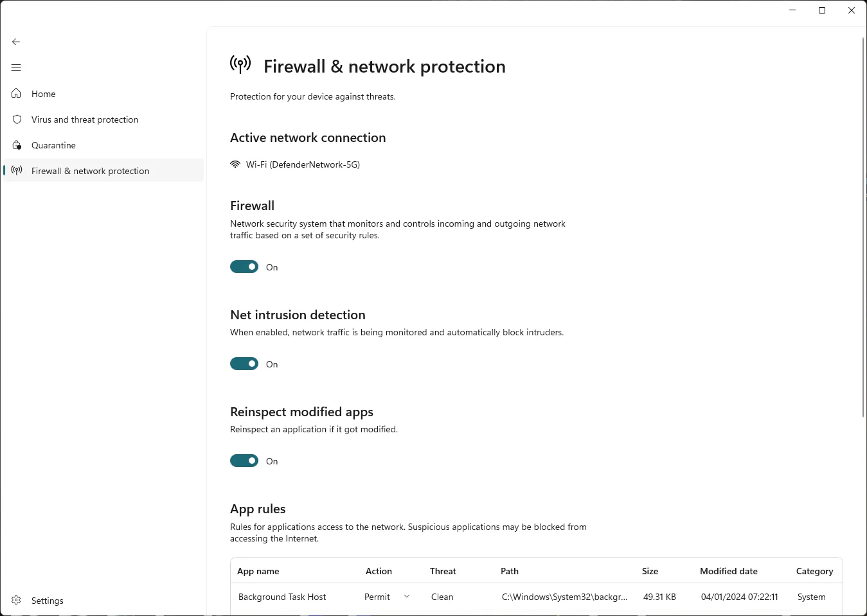
Task: Sort by the Action column header
Action: point(379,571)
